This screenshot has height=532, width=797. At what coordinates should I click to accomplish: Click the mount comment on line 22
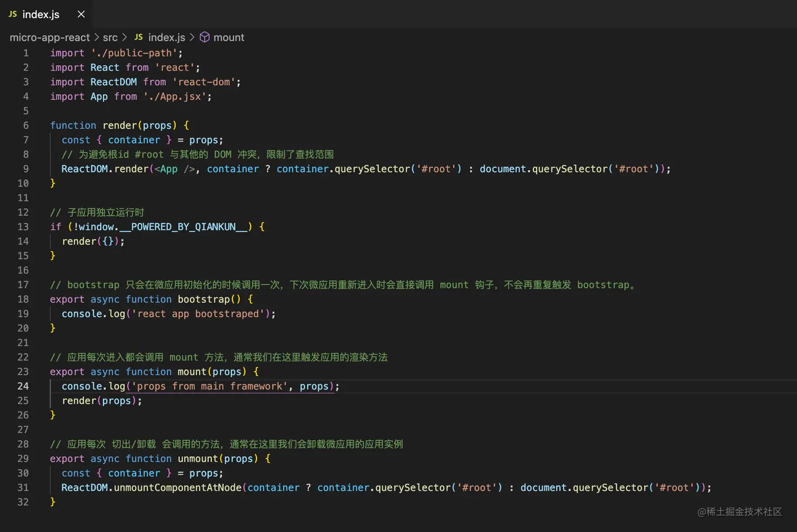219,357
